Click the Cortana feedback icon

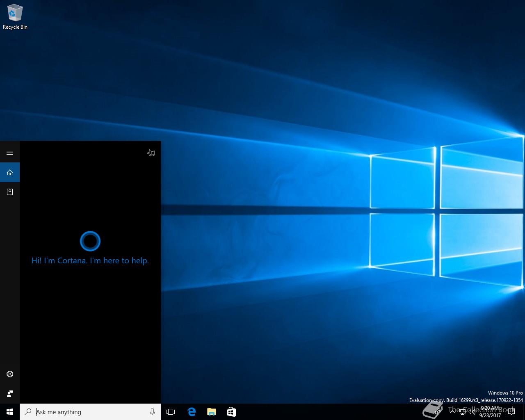pos(10,394)
